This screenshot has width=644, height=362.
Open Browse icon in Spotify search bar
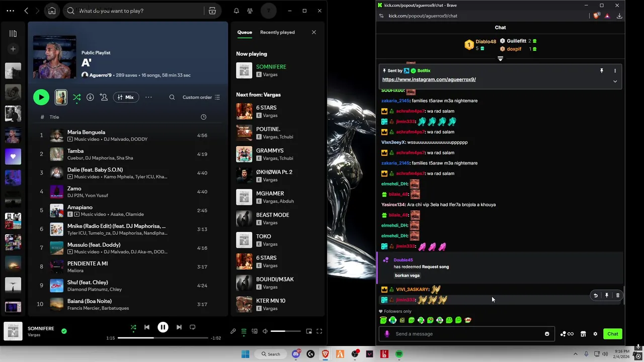point(212,11)
